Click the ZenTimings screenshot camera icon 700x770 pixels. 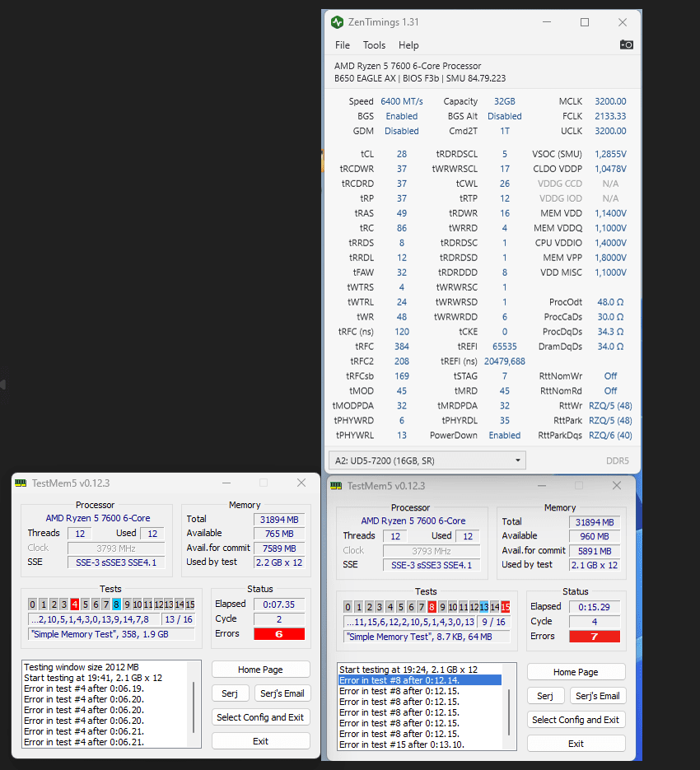click(627, 44)
